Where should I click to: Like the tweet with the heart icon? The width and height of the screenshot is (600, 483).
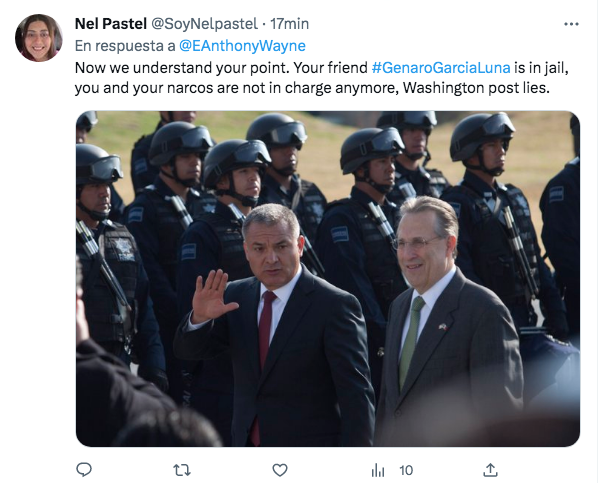(x=280, y=469)
